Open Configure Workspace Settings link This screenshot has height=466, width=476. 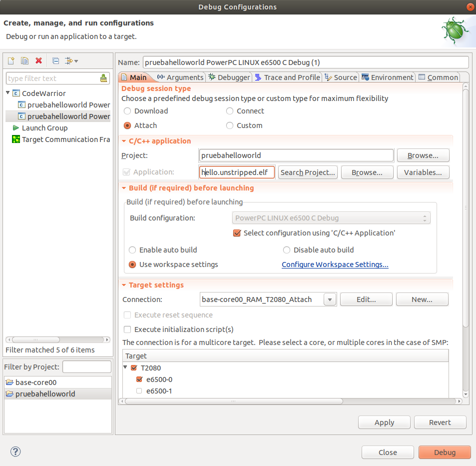click(335, 264)
